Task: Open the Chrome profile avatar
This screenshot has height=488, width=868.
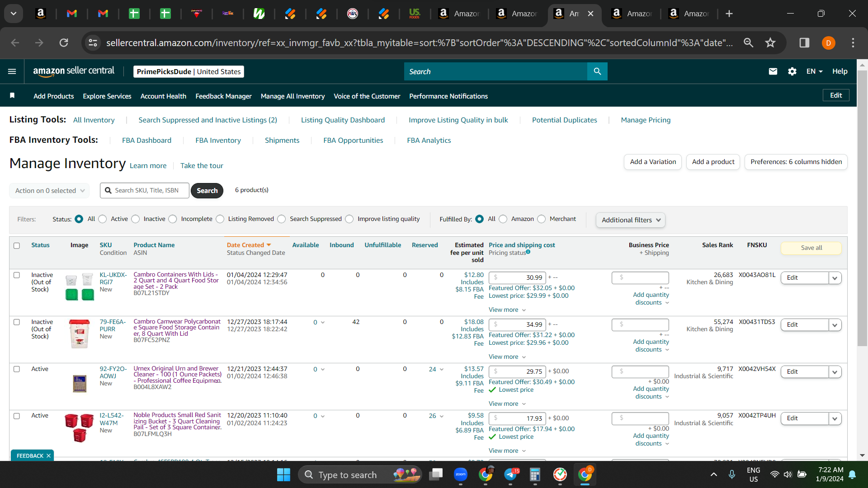Action: [x=828, y=43]
